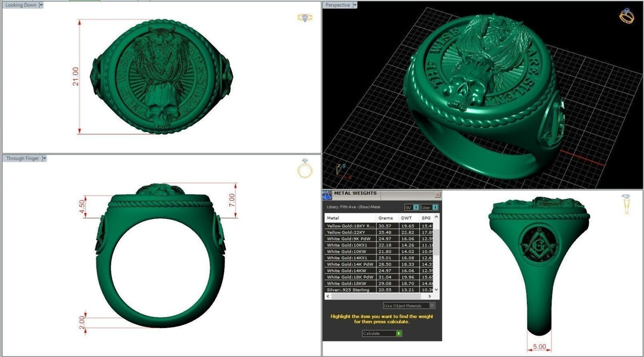Click the Perspective viewport title
Viewport: 644px width, 357px height.
tap(338, 5)
